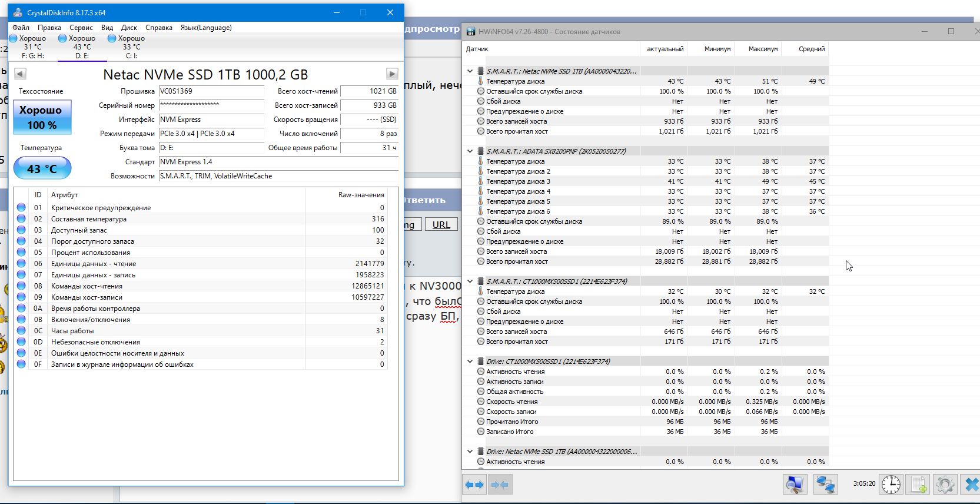Click the clock icon next to 3:05:20
Image resolution: width=980 pixels, height=504 pixels.
pyautogui.click(x=891, y=484)
